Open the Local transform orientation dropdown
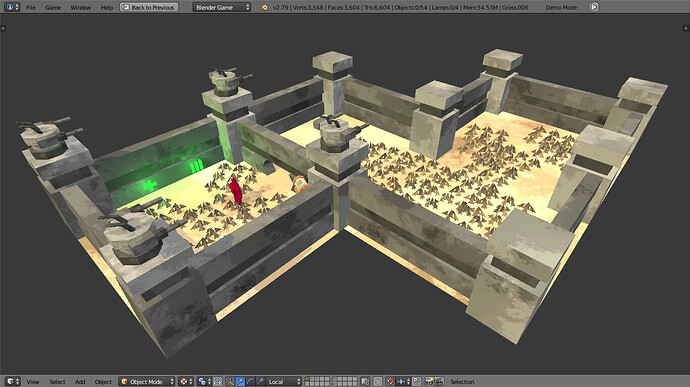Image resolution: width=690 pixels, height=387 pixels. [x=284, y=382]
